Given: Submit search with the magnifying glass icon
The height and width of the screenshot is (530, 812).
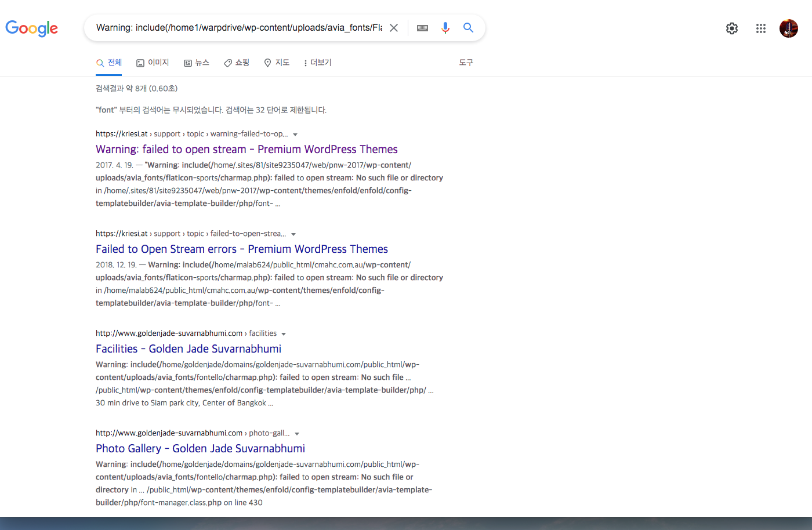Looking at the screenshot, I should pos(468,28).
